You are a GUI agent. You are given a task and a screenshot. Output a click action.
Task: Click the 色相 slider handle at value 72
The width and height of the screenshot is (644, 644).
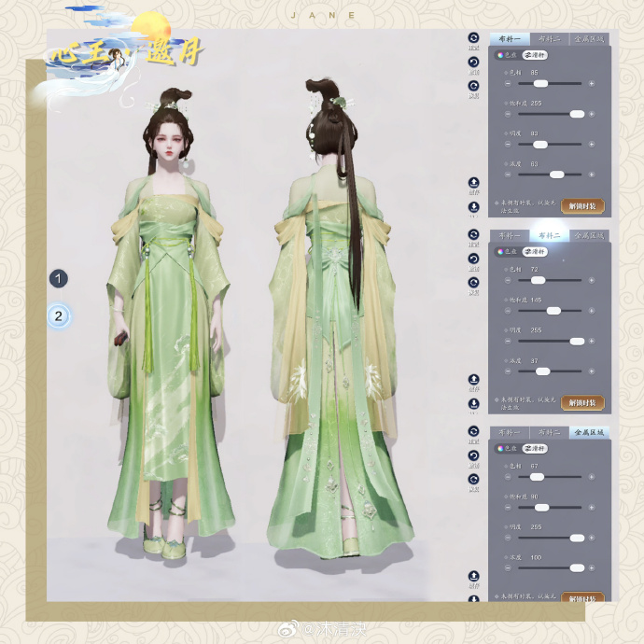click(x=538, y=281)
